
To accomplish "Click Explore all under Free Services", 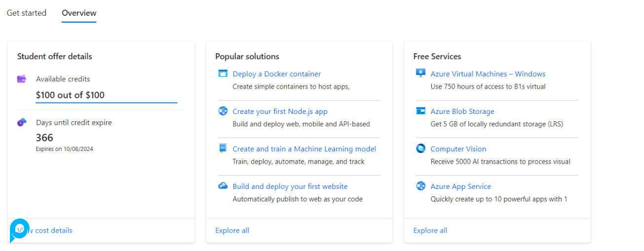I will [430, 230].
